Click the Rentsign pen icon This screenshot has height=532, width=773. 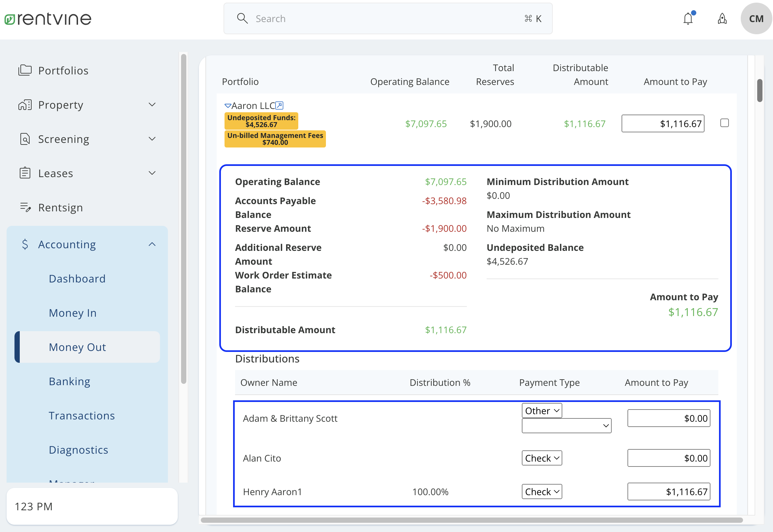click(x=25, y=207)
